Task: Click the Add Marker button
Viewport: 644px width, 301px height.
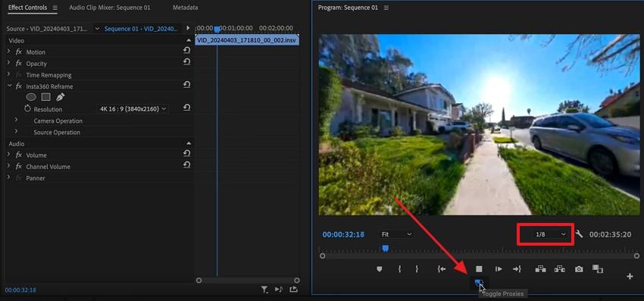Action: coord(380,269)
